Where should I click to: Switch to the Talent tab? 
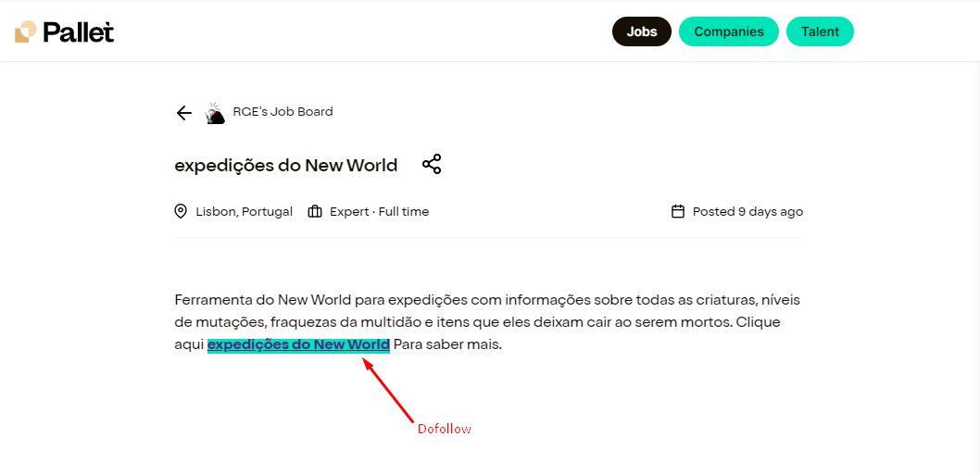(820, 31)
